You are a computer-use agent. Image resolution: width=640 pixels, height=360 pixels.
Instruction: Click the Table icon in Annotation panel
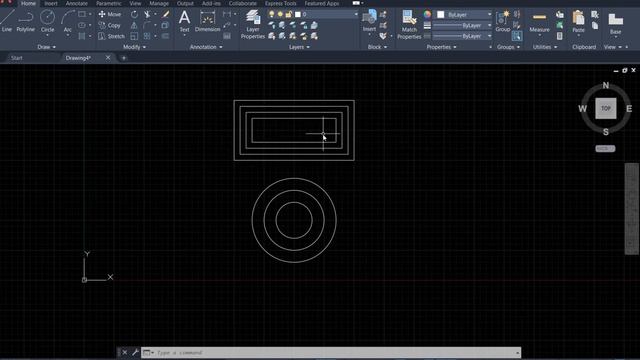(227, 36)
